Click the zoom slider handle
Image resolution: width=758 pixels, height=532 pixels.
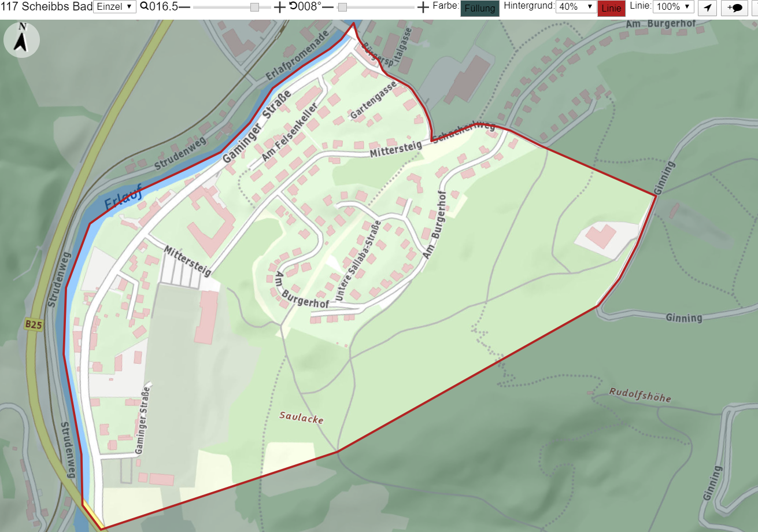click(254, 7)
